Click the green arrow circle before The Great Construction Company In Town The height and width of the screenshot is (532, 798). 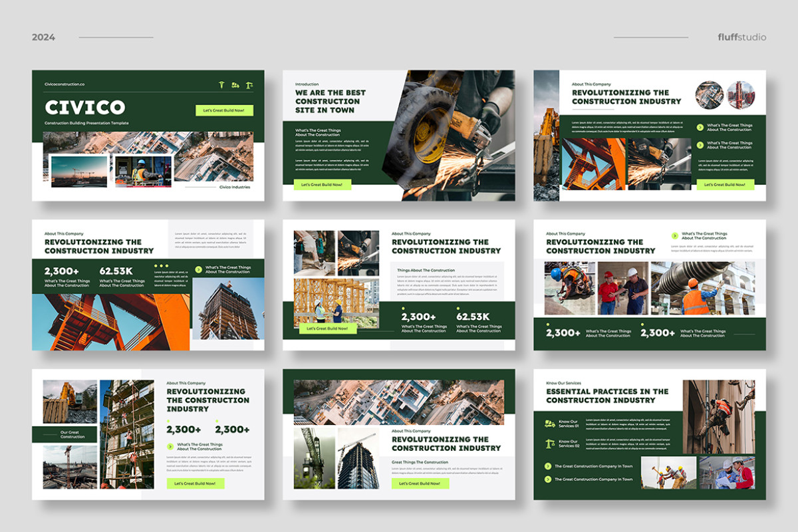pos(547,466)
